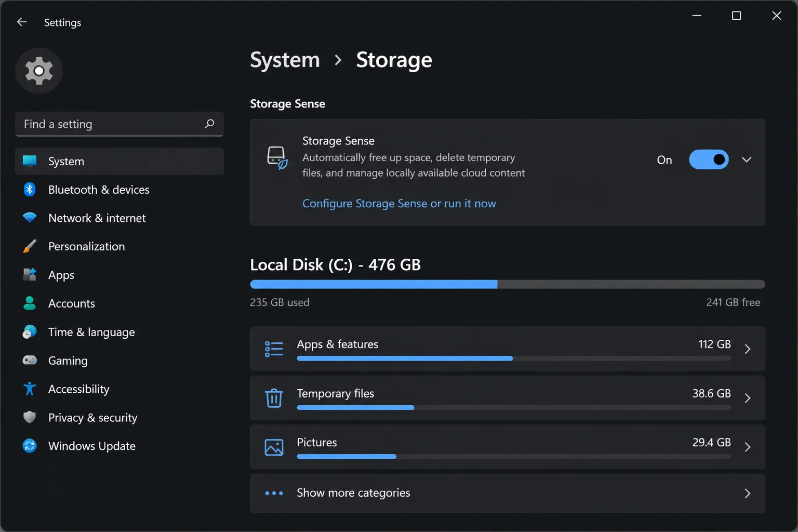Viewport: 798px width, 532px height.
Task: Click the 29.4 GB size value
Action: tap(711, 442)
